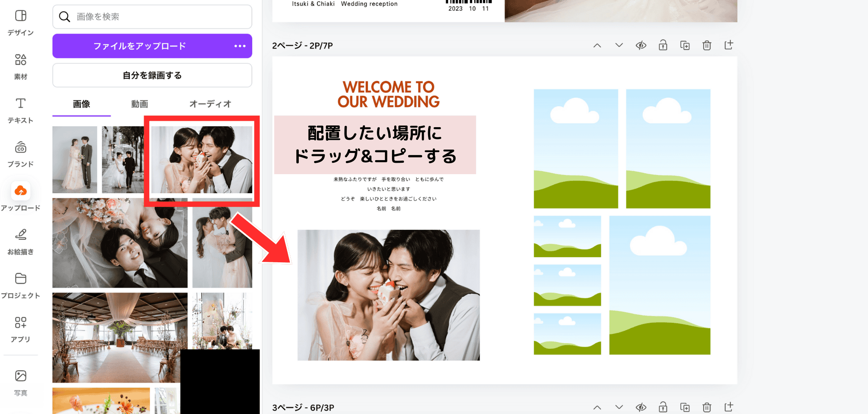Screen dimensions: 868x414
Task: Select the テキスト (Text) tool in sidebar
Action: click(x=20, y=110)
